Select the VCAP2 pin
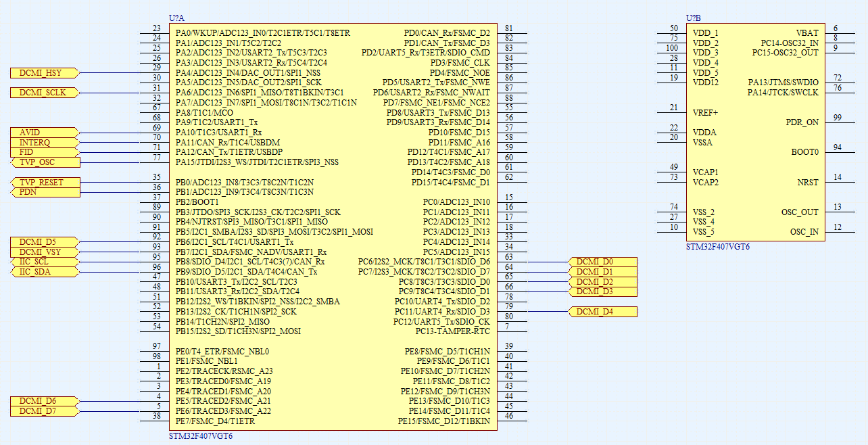The image size is (868, 445). (705, 183)
